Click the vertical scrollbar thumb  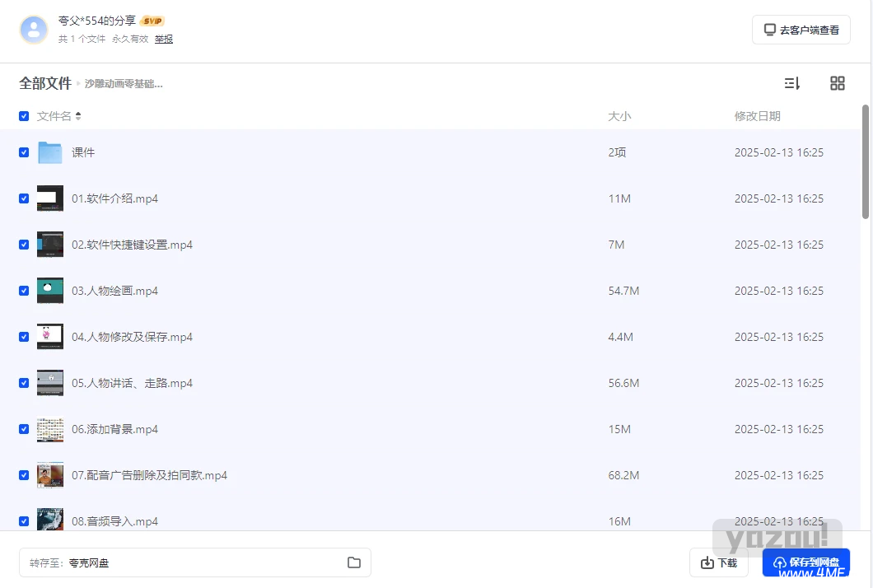[x=866, y=161]
